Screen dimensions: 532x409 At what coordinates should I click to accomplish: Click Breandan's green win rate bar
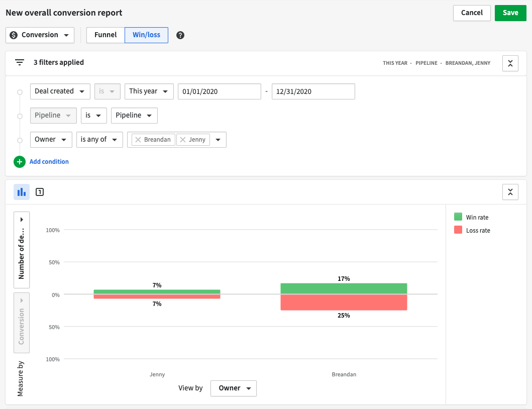(344, 288)
